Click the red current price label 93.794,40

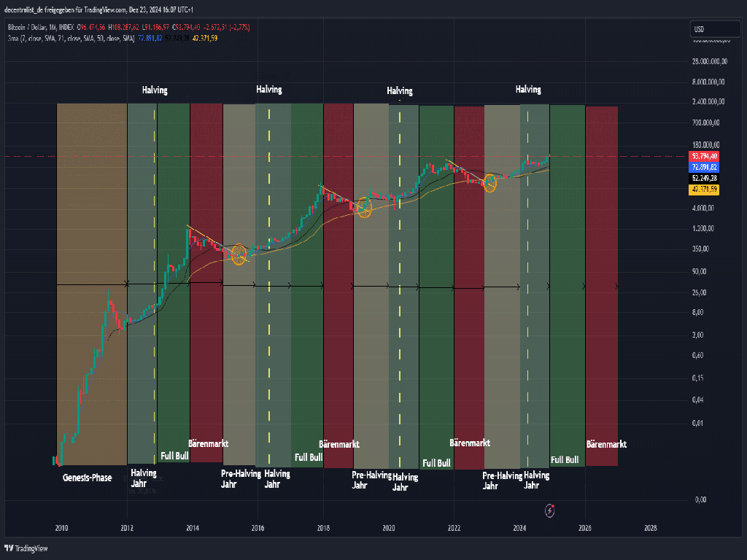tap(704, 157)
